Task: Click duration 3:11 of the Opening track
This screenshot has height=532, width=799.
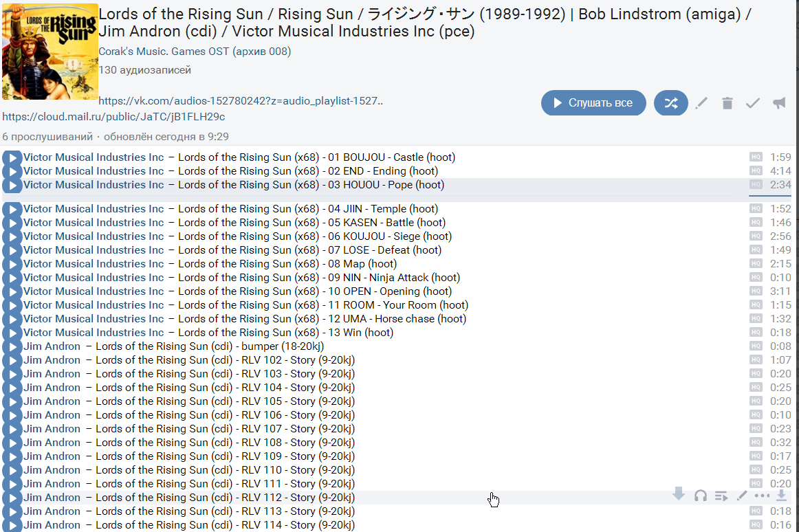Action: tap(780, 291)
